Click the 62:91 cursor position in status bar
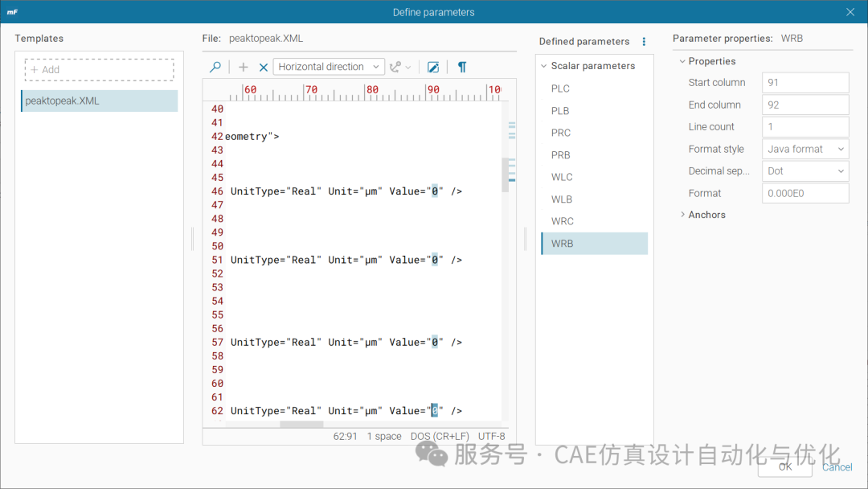Screen dimensions: 868x489 pos(346,437)
